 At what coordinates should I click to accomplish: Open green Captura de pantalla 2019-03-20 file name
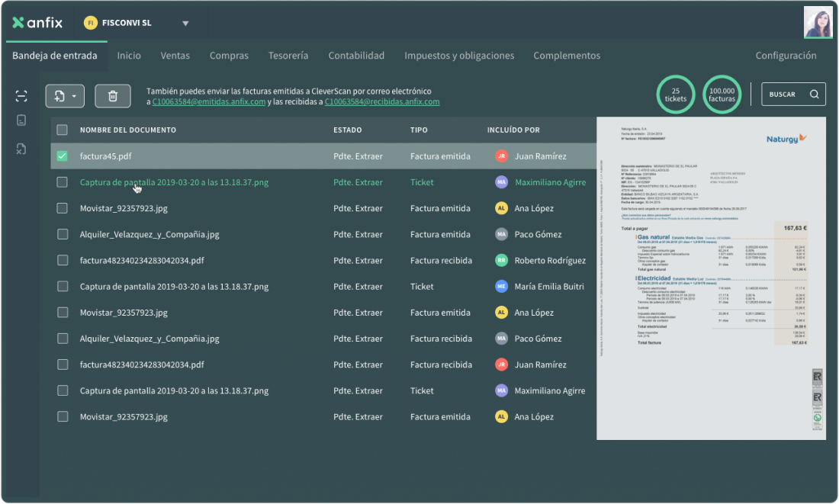tap(174, 182)
